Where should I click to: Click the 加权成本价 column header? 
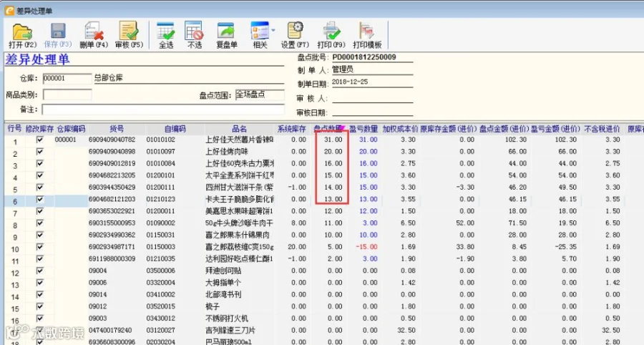click(399, 129)
